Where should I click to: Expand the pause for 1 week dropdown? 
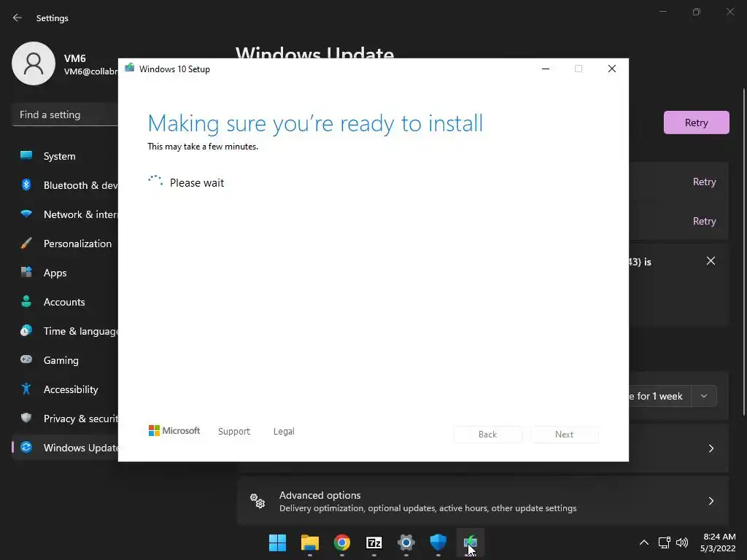click(x=704, y=396)
